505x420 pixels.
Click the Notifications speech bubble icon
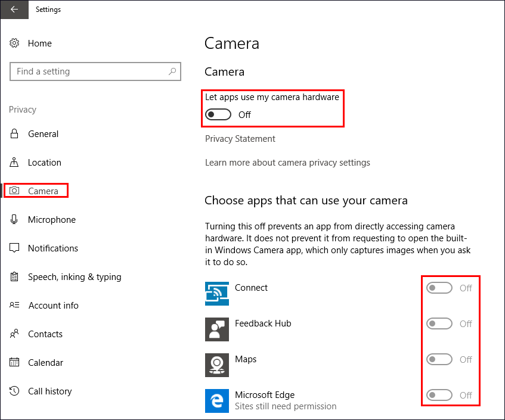point(14,248)
